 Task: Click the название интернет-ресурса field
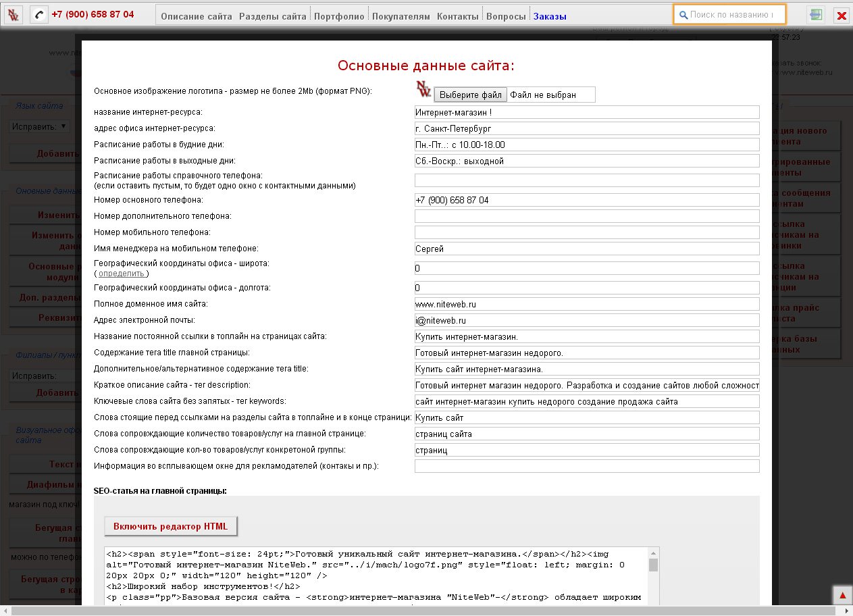coord(587,112)
